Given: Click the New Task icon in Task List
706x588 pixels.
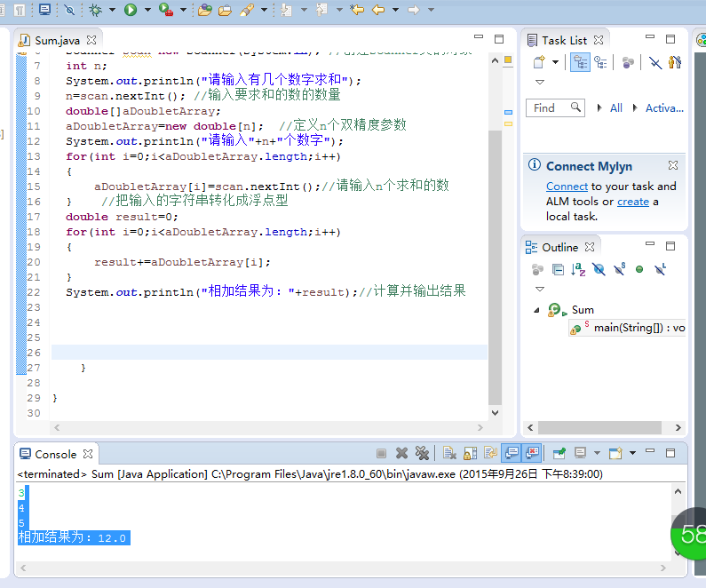Looking at the screenshot, I should 539,62.
